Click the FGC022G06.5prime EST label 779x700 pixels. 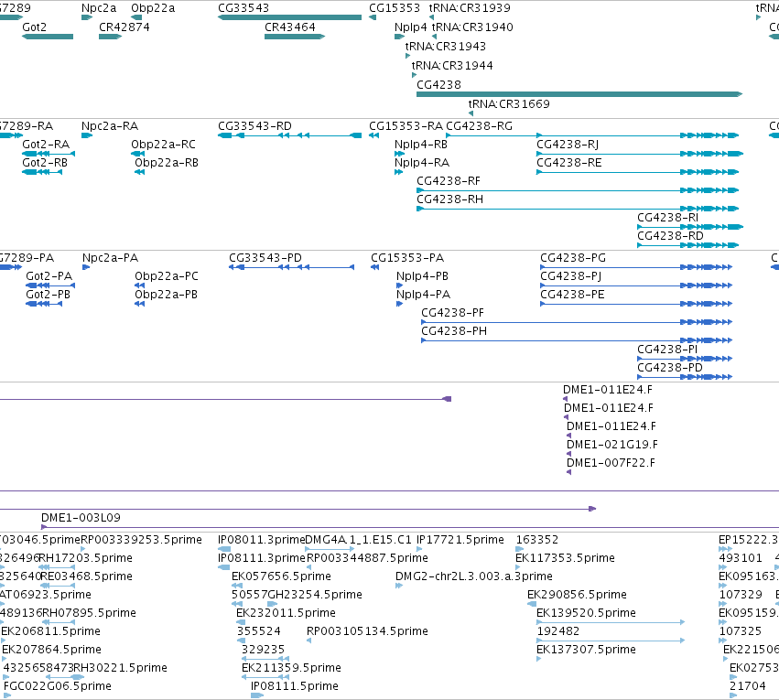[x=58, y=686]
